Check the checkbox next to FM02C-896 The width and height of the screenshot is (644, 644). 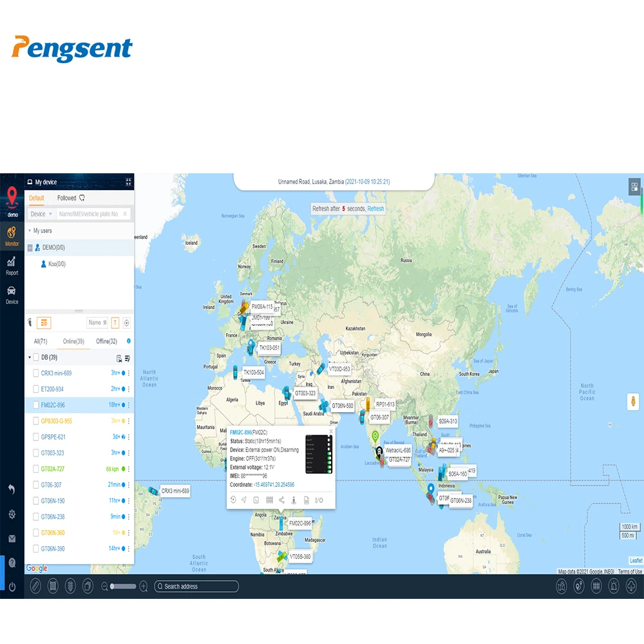pyautogui.click(x=36, y=405)
